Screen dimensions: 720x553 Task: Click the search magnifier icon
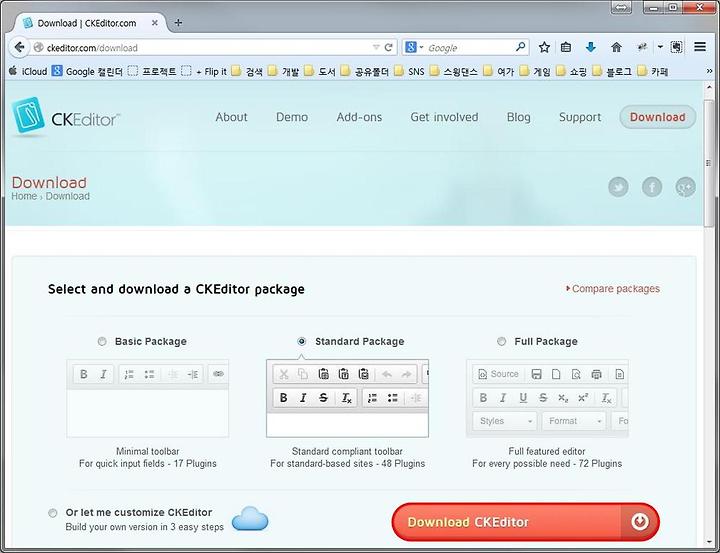pyautogui.click(x=520, y=47)
